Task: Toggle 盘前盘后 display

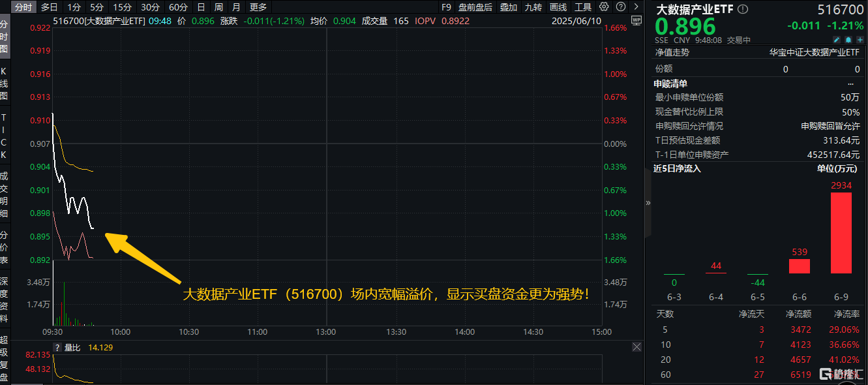Action: pos(475,7)
